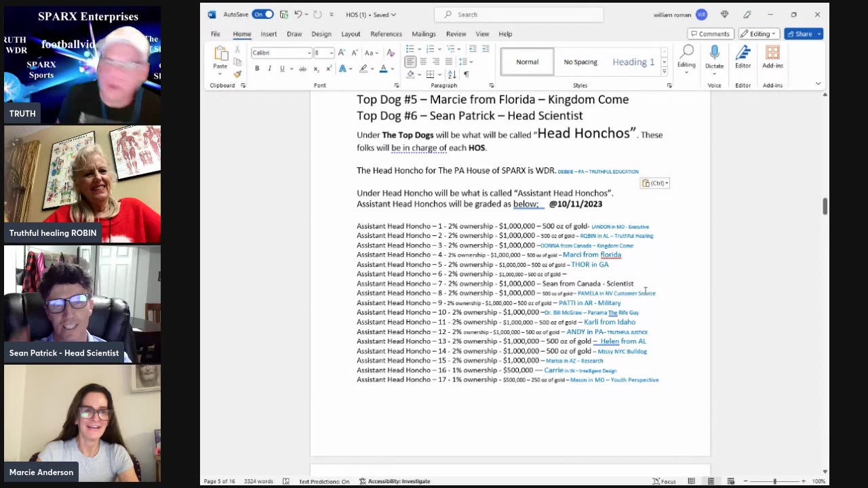
Task: Toggle Italic formatting
Action: click(269, 68)
